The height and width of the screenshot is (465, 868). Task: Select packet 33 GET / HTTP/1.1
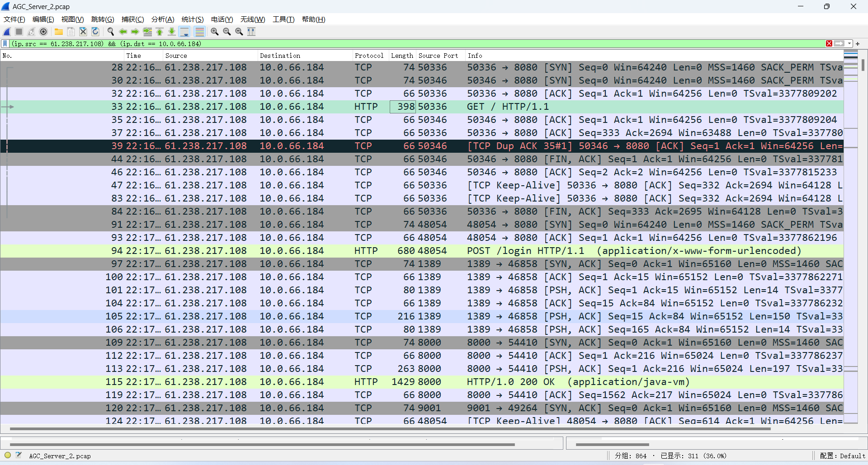tap(422, 107)
